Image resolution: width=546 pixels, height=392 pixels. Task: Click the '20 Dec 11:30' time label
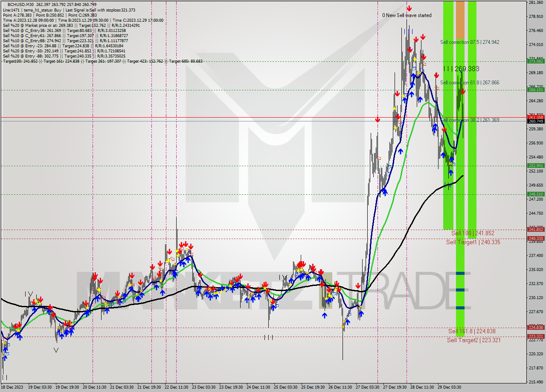94,387
